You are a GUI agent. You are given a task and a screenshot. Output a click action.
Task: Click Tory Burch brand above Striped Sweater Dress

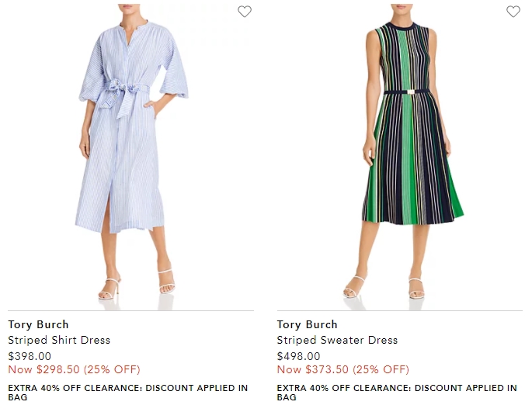[307, 324]
